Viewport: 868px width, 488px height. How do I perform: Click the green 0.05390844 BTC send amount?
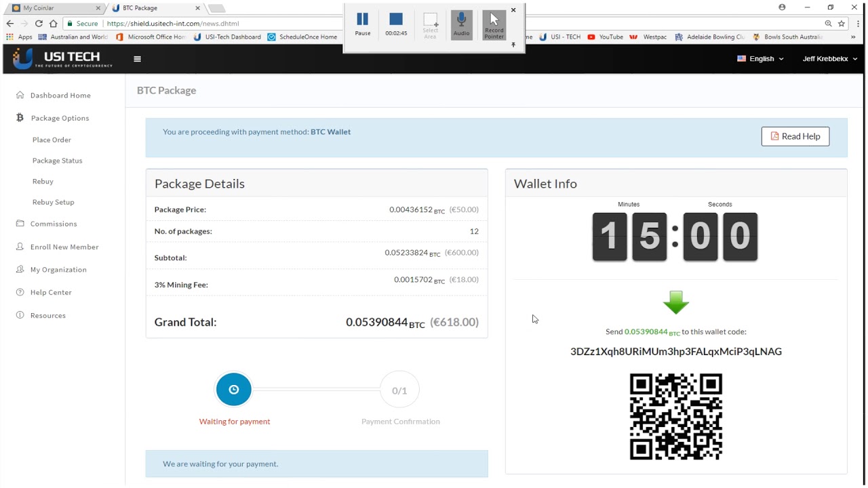point(652,332)
